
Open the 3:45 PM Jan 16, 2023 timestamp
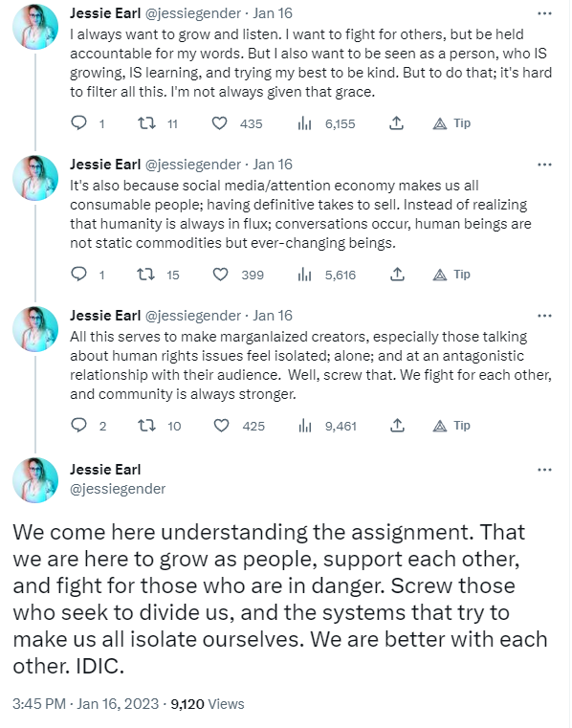(85, 703)
